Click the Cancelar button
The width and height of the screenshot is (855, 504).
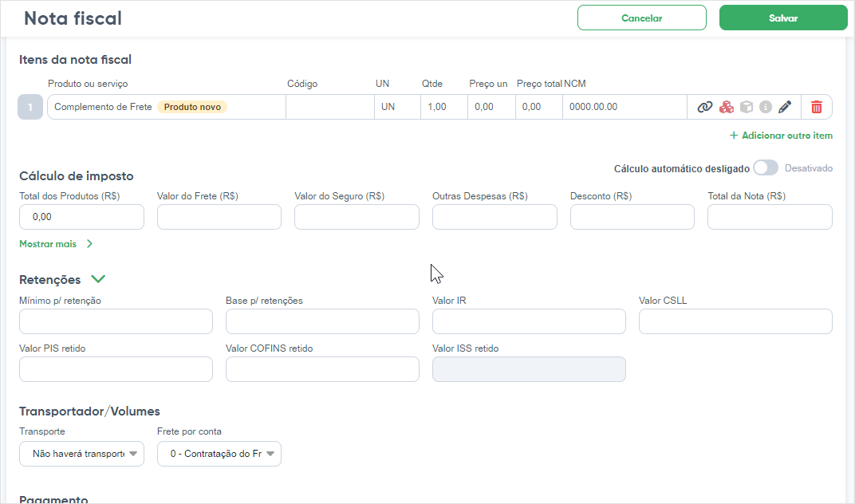pyautogui.click(x=642, y=18)
